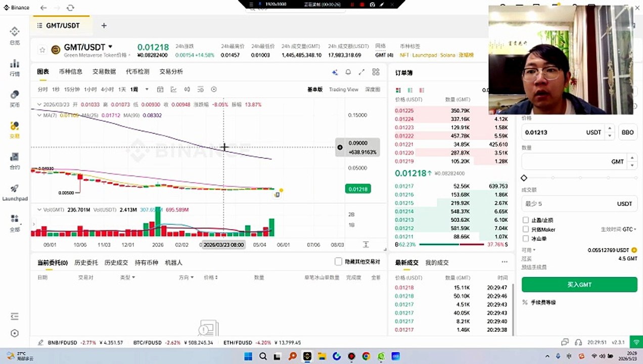Switch to 交易分析 tab
643x364 pixels.
[x=171, y=72]
